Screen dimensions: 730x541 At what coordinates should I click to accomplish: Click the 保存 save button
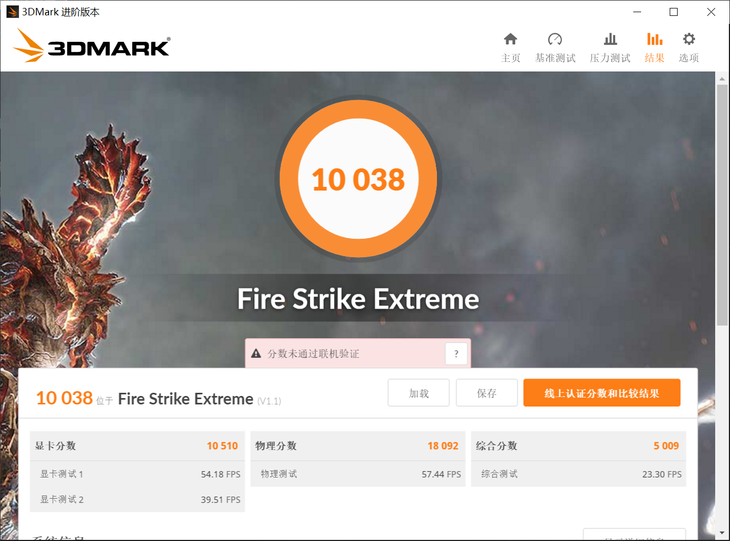point(487,393)
